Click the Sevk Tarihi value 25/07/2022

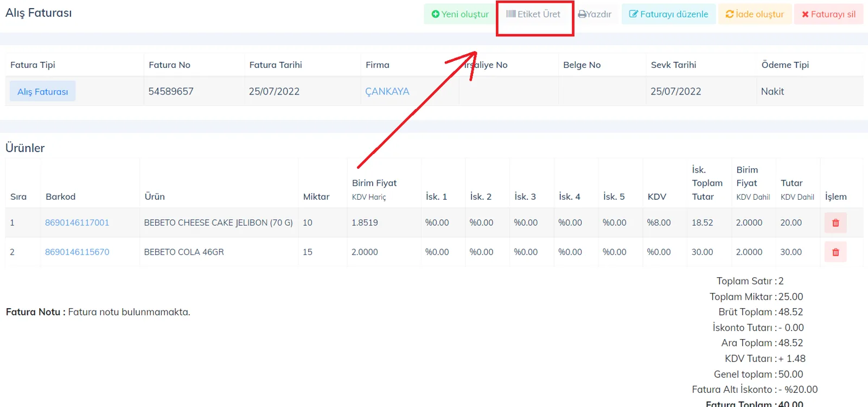point(676,91)
